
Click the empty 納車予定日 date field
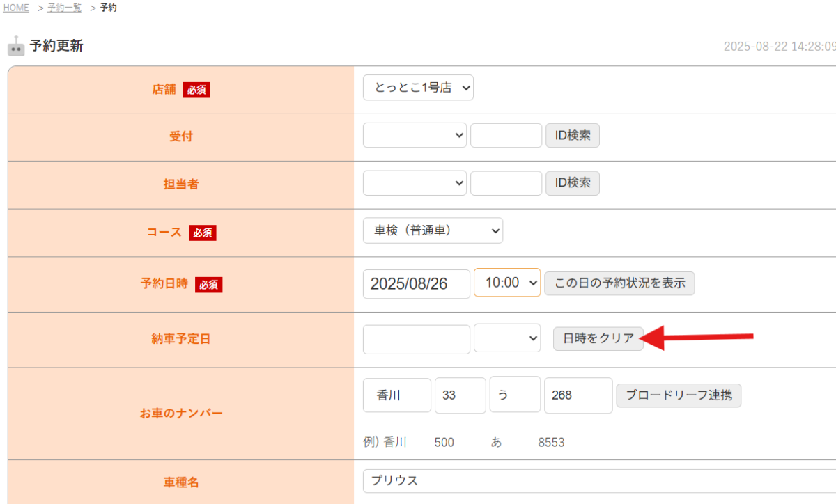click(x=416, y=339)
